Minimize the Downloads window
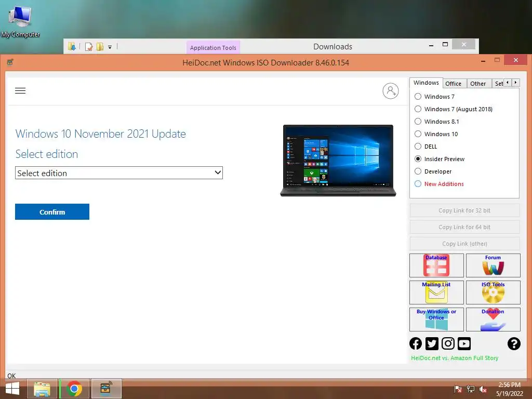 point(431,45)
